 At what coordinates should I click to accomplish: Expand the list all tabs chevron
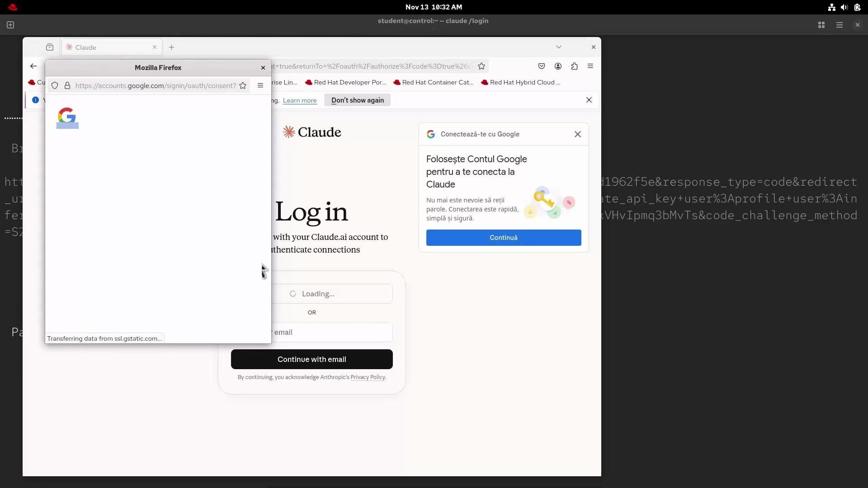pyautogui.click(x=559, y=47)
